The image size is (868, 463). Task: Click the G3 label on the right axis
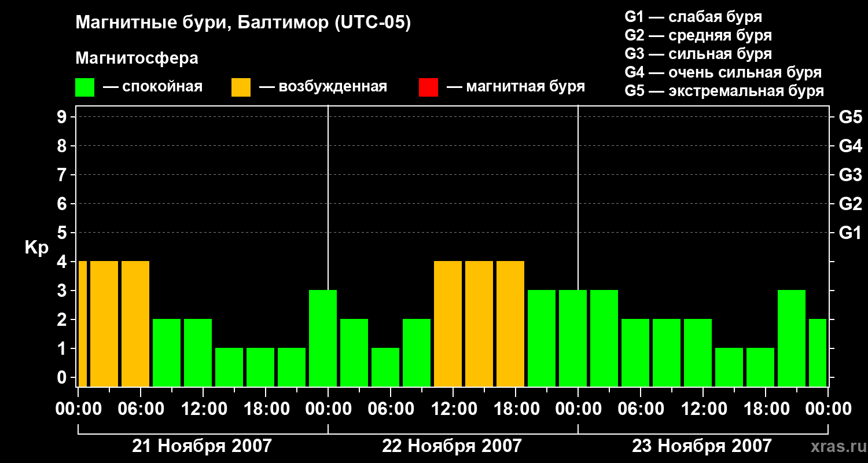851,175
